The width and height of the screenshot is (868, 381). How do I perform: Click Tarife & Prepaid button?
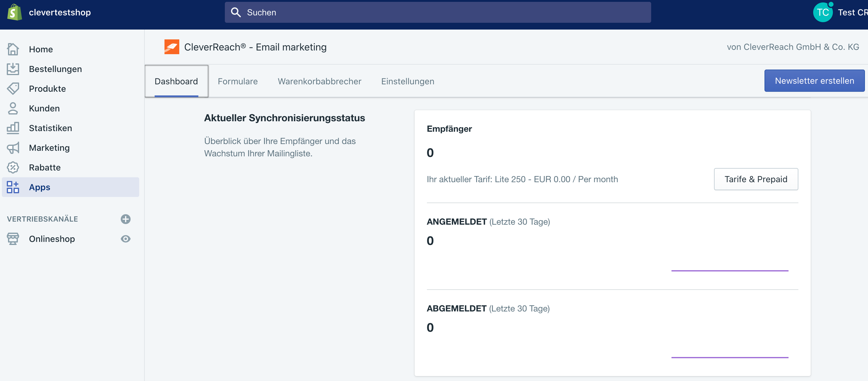pos(756,179)
